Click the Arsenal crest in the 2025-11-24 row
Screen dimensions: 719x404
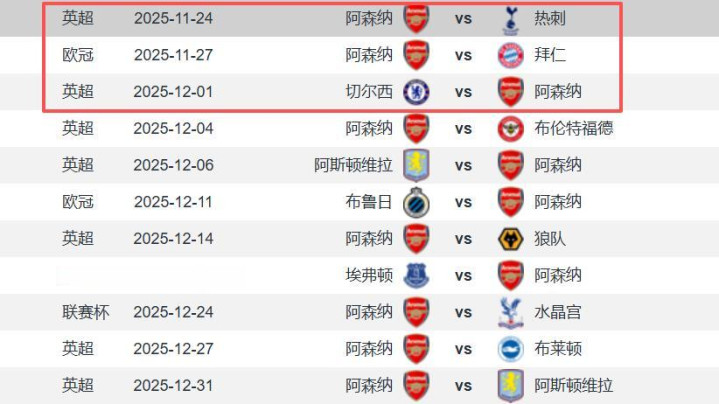(416, 18)
